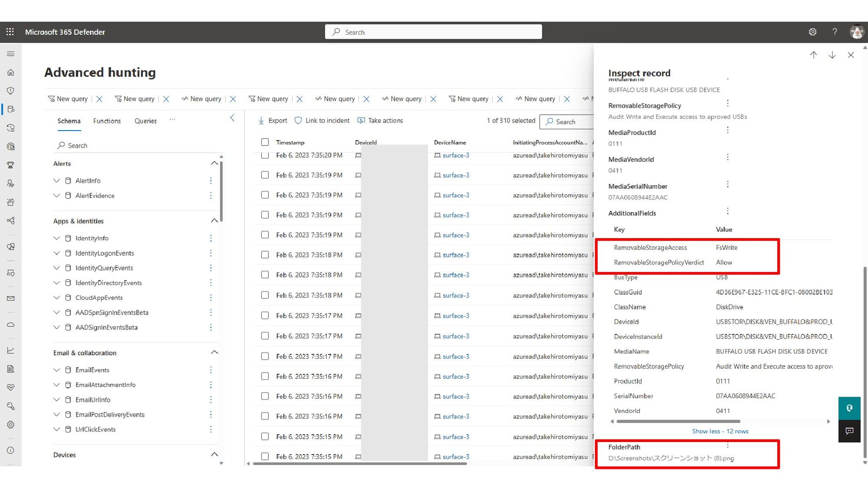Expand the UrlClickEvents table
This screenshot has width=868, height=488.
(57, 429)
